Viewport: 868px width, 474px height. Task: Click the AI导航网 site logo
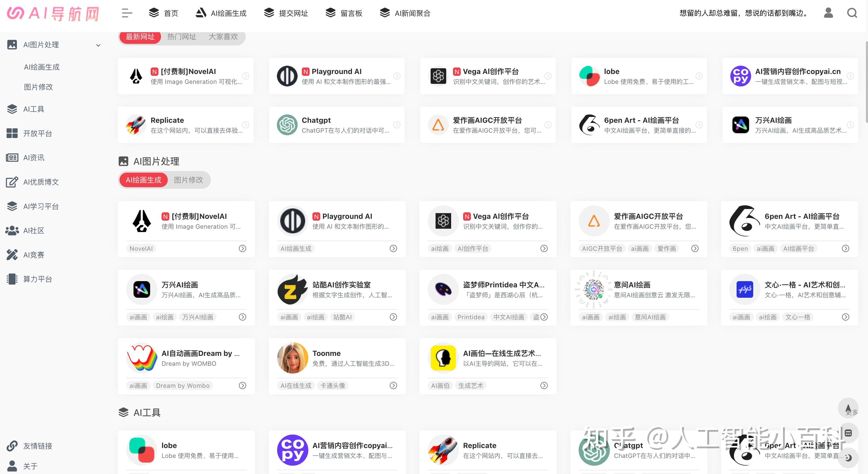[x=53, y=14]
